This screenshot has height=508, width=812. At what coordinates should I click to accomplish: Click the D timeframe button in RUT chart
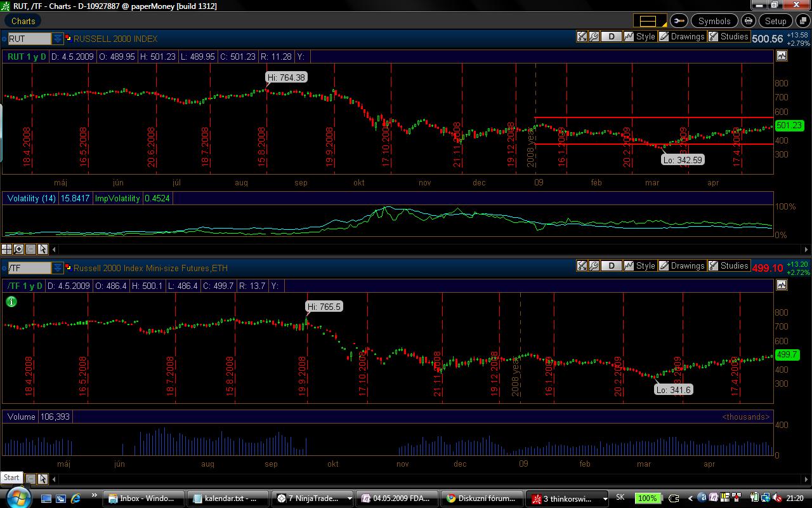[612, 37]
